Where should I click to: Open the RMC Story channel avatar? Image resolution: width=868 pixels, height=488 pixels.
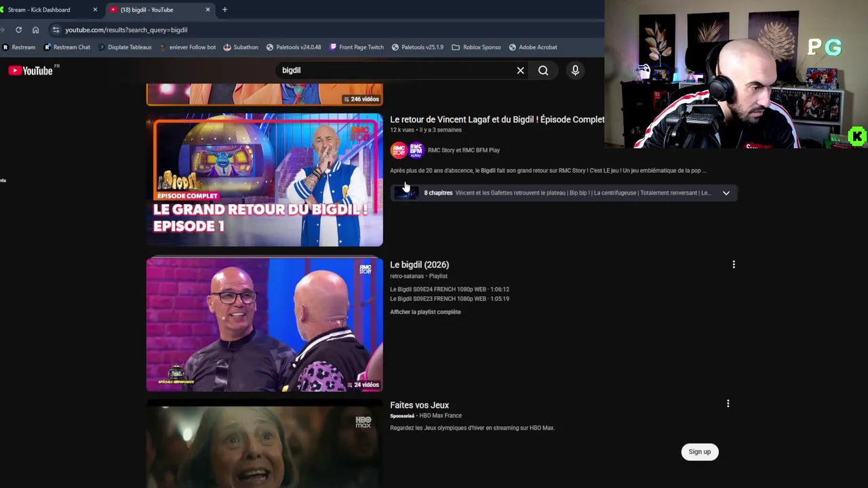(399, 150)
